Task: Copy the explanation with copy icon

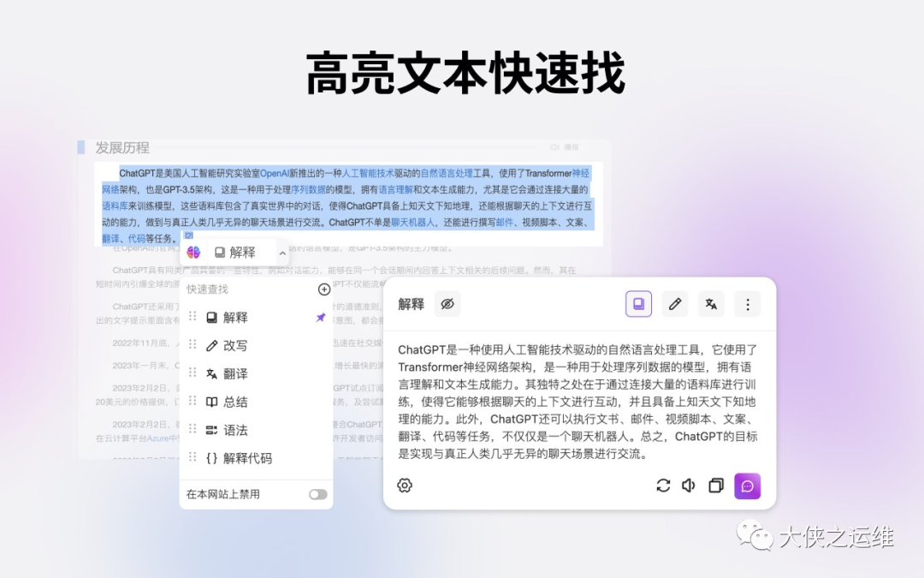Action: pos(716,486)
